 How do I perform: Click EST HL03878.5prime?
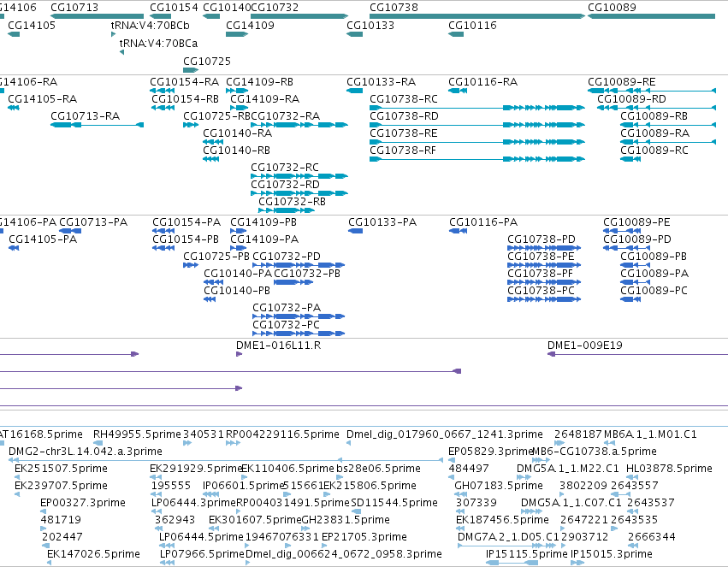point(669,469)
